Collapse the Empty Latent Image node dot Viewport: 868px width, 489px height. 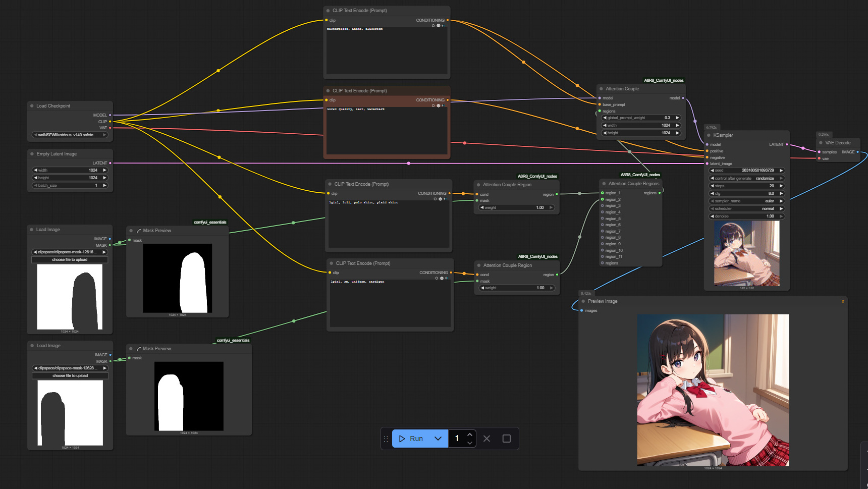(x=32, y=154)
